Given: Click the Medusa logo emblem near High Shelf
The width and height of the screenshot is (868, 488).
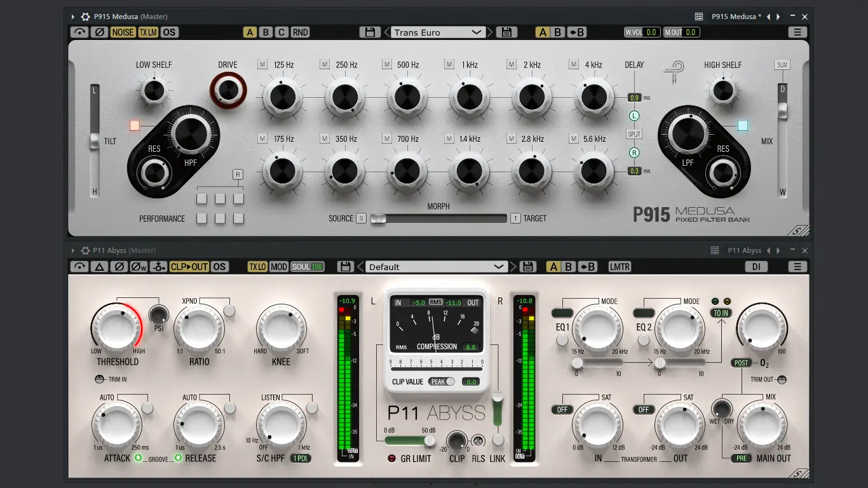Looking at the screenshot, I should point(674,74).
